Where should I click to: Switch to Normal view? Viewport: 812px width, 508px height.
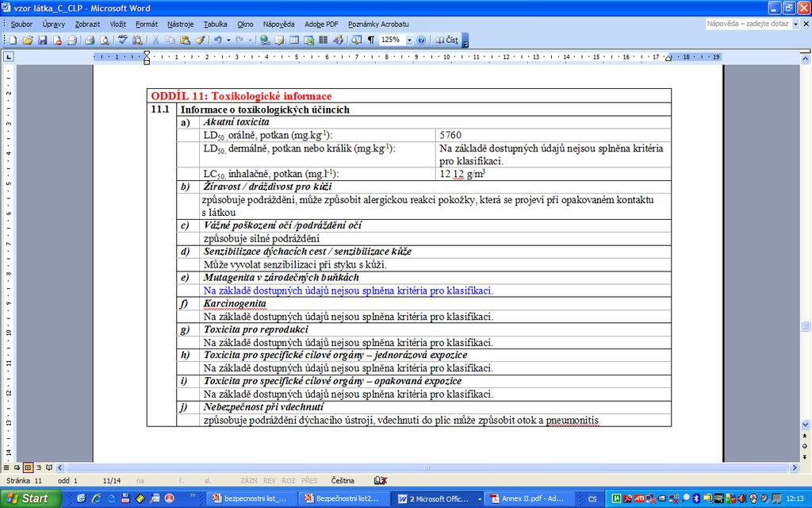pos(6,467)
